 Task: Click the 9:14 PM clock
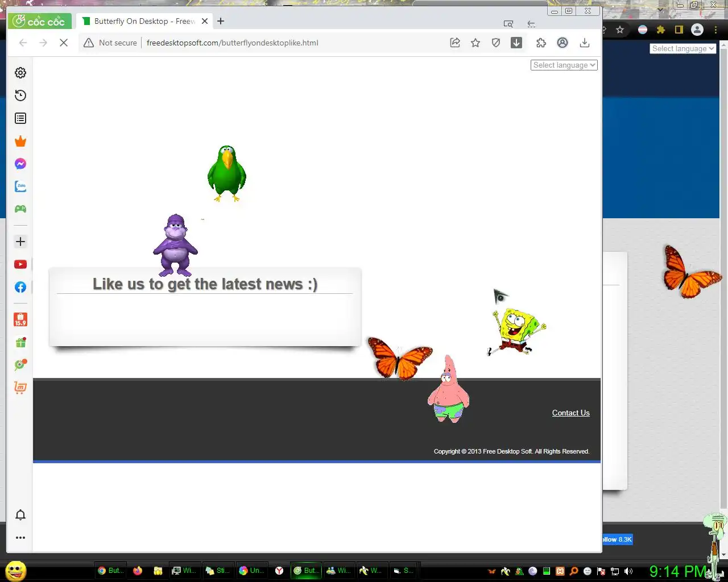click(677, 571)
